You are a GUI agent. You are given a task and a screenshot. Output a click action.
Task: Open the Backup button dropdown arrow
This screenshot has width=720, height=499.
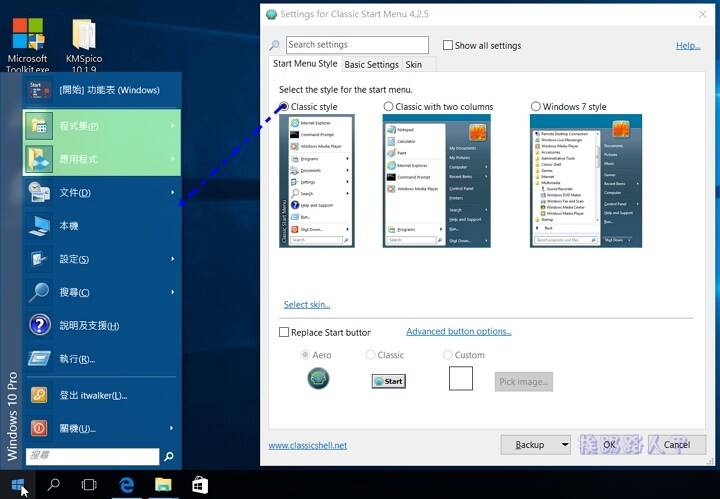[565, 444]
